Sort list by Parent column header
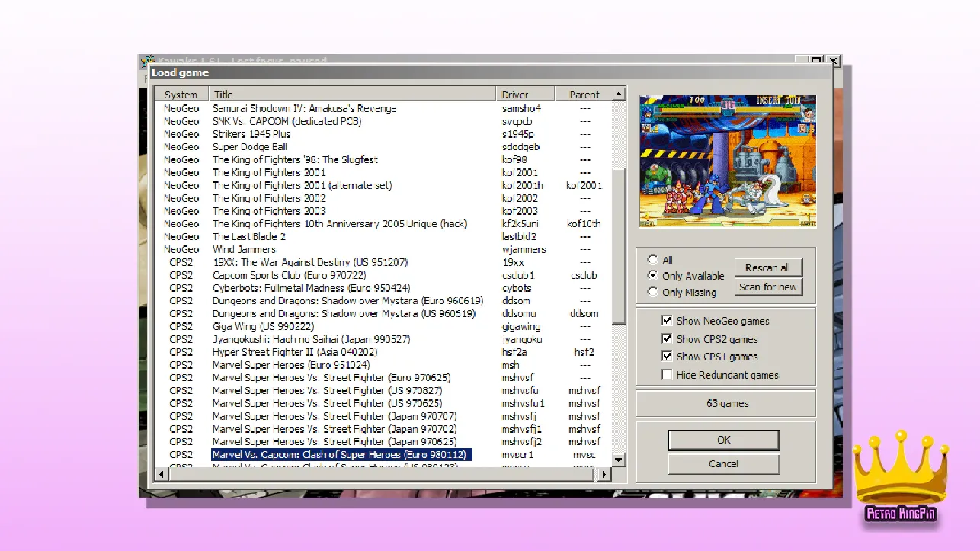 click(x=584, y=95)
